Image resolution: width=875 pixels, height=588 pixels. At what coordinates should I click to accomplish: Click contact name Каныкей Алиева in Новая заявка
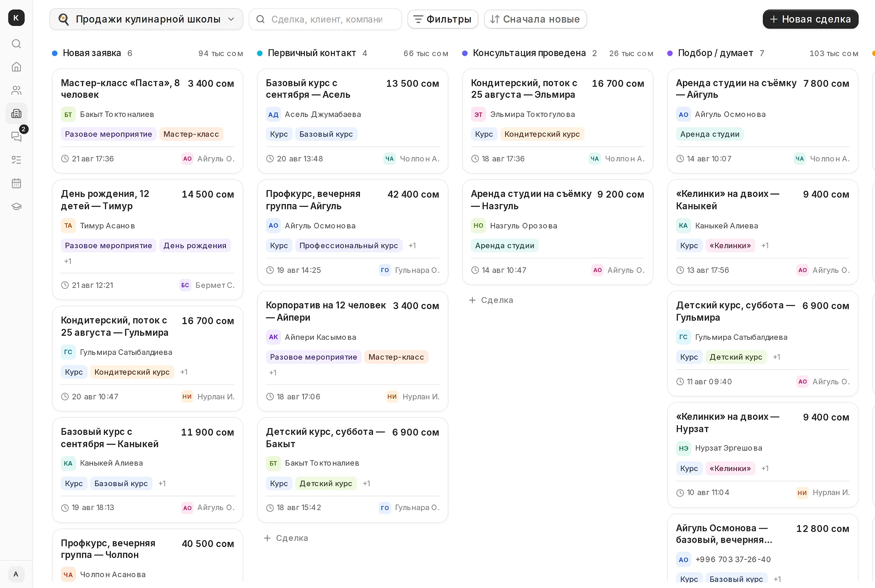(111, 463)
